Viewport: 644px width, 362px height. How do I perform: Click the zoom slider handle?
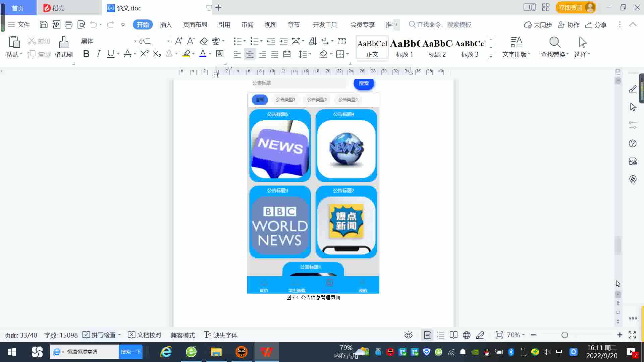[x=565, y=335]
